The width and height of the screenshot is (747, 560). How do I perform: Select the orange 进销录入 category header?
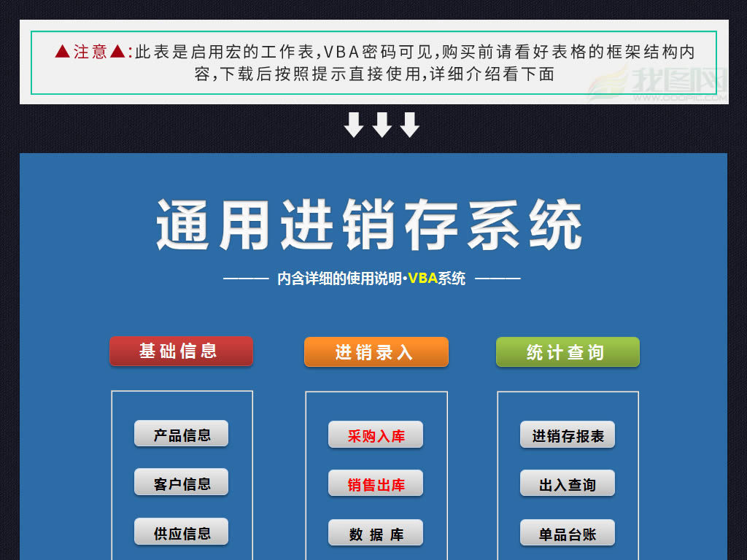pos(376,351)
